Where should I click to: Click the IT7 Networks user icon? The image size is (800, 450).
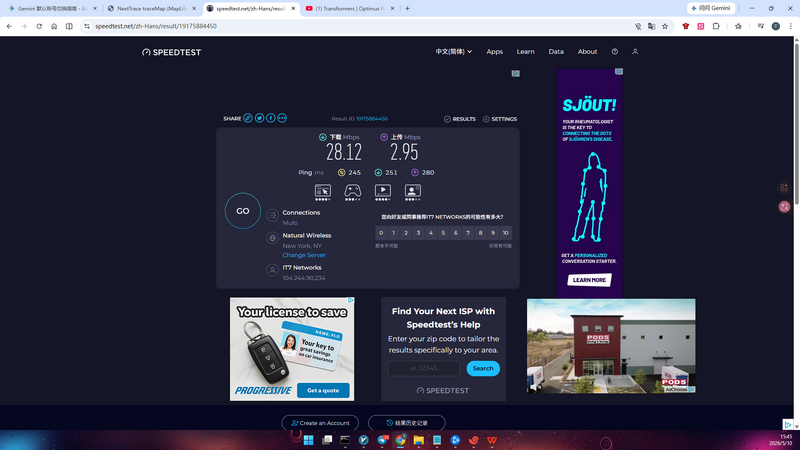[x=272, y=270]
